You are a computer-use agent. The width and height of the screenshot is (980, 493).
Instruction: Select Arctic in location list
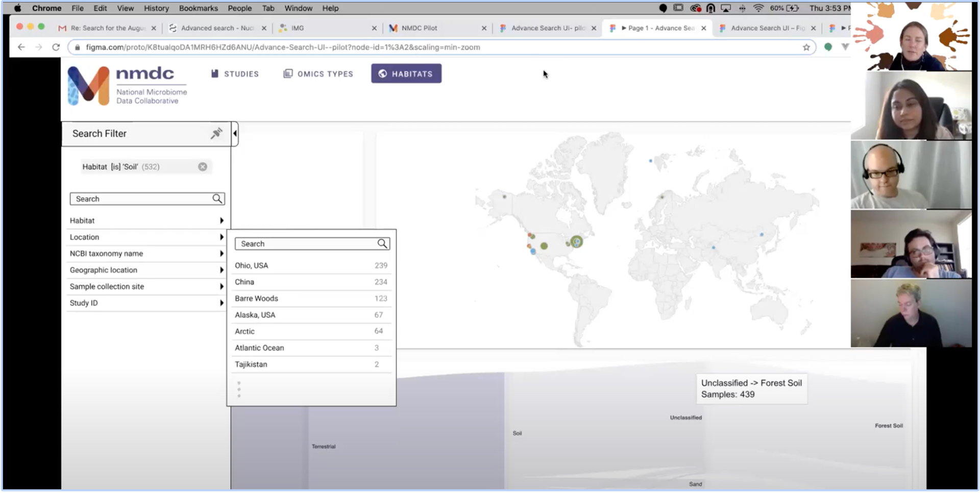(311, 331)
